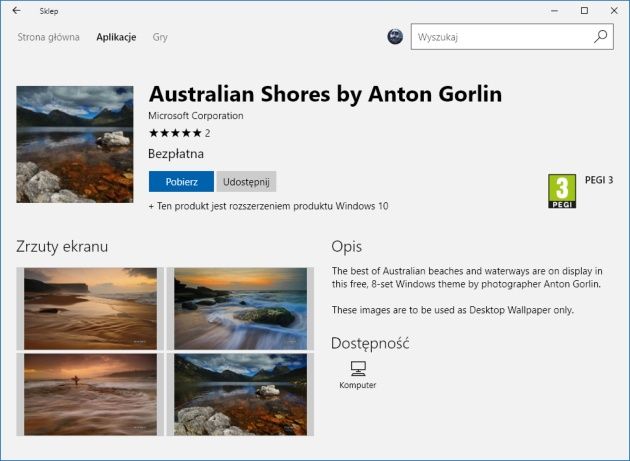630x461 pixels.
Task: Click the Pobierz button
Action: (x=181, y=182)
